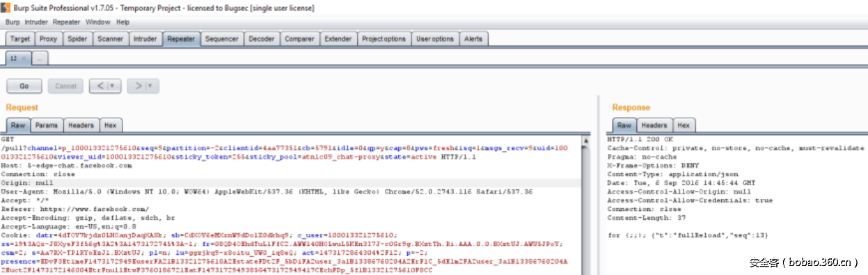Switch to the Proxy tab
Viewport: 868px width, 275px height.
tap(48, 39)
